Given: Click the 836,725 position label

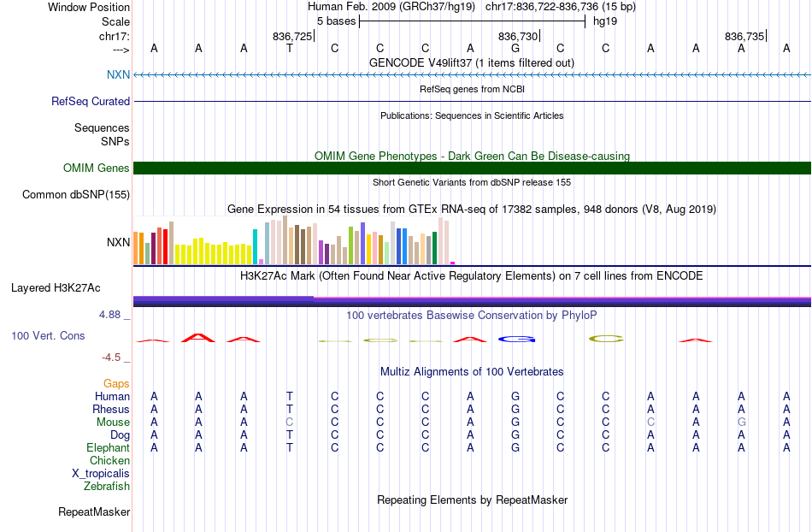Looking at the screenshot, I should point(292,36).
